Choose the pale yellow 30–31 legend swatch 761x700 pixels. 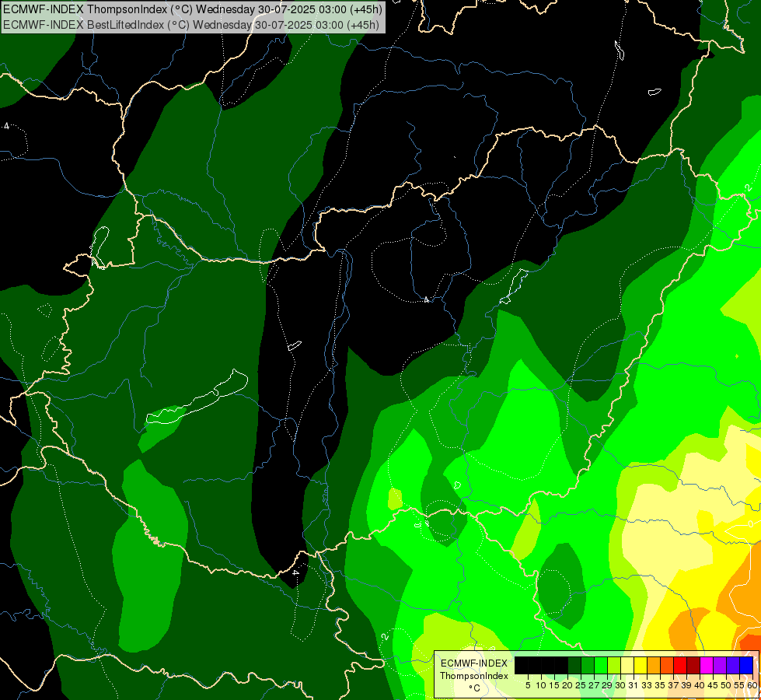pos(627,665)
